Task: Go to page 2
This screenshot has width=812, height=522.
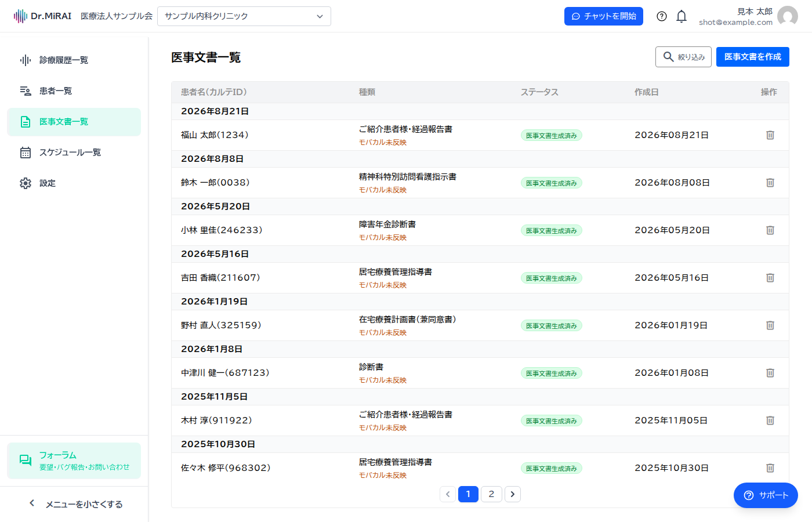Action: pos(491,494)
